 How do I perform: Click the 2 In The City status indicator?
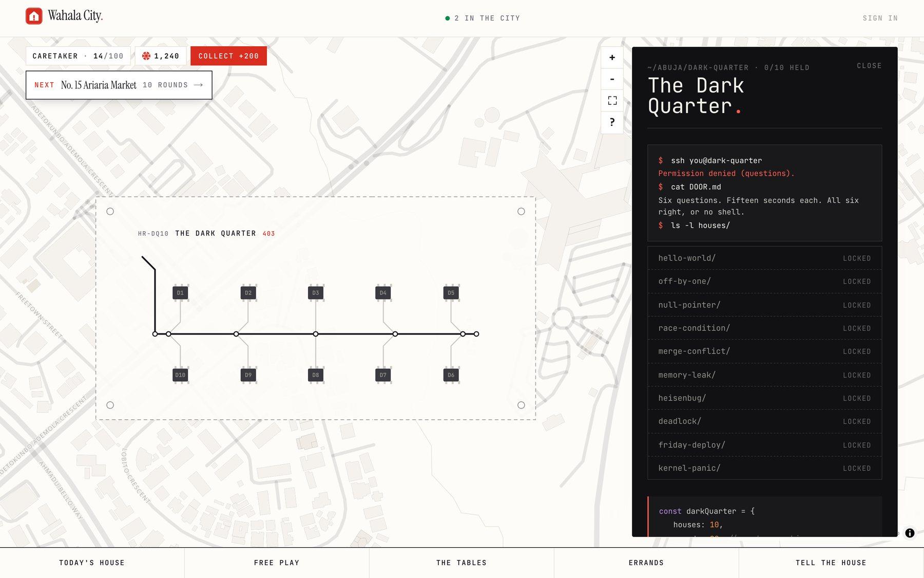483,18
